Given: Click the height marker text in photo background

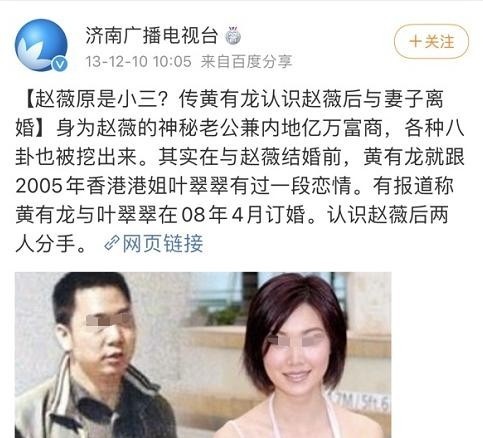Looking at the screenshot, I should (362, 403).
